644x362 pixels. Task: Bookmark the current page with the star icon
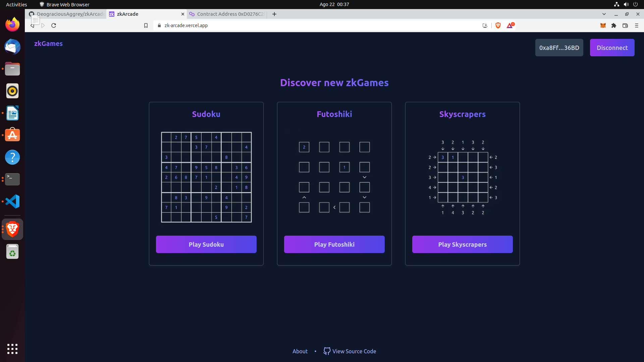pyautogui.click(x=146, y=25)
